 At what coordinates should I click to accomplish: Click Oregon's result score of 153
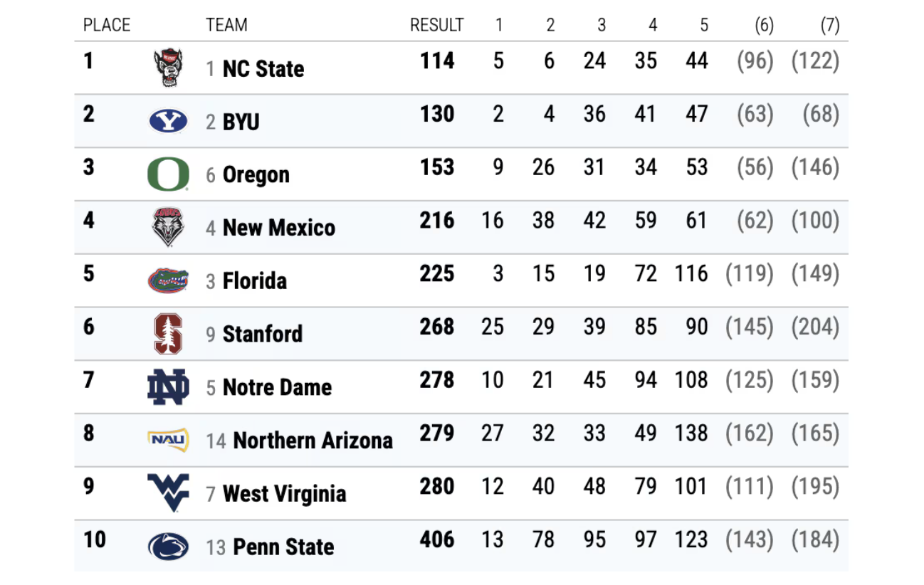coord(437,167)
